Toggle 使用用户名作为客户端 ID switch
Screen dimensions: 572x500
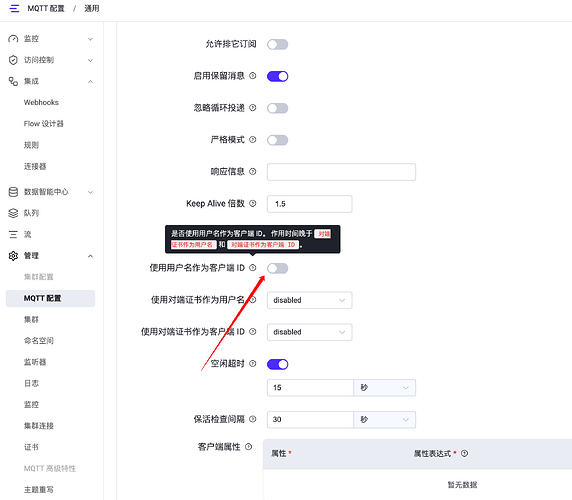278,268
